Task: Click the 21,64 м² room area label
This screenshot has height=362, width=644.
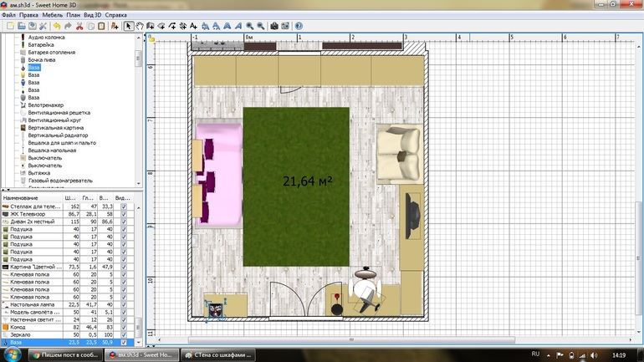Action: point(307,181)
